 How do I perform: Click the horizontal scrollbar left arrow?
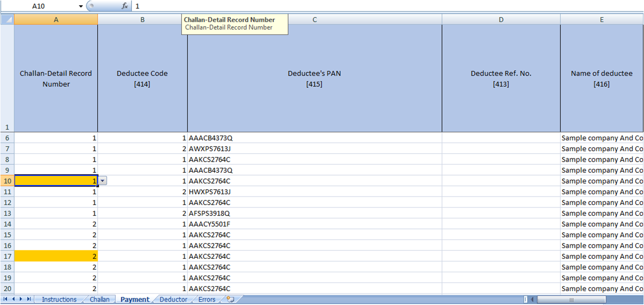(531, 299)
